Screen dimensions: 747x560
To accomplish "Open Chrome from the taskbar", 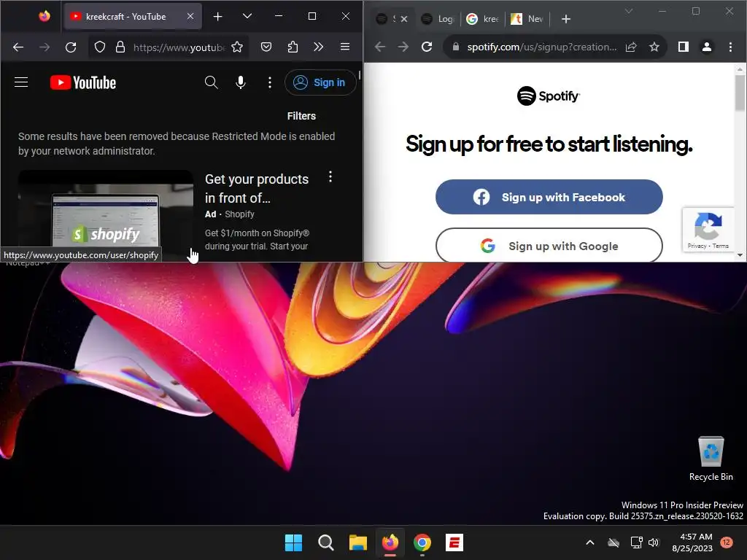I will [422, 542].
